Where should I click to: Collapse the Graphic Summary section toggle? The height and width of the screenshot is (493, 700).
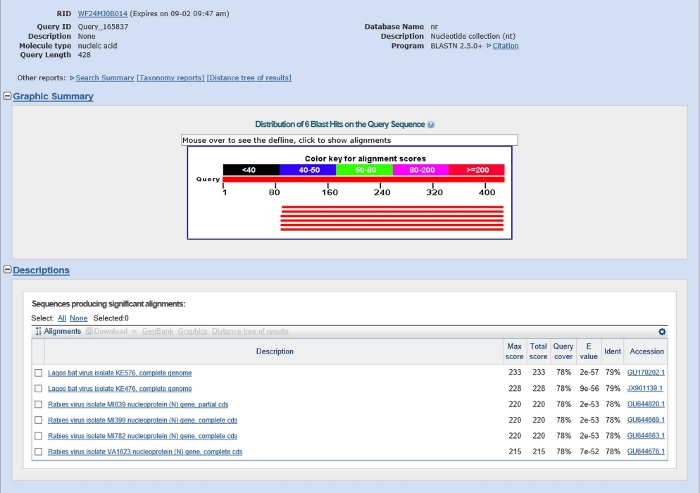(x=7, y=96)
